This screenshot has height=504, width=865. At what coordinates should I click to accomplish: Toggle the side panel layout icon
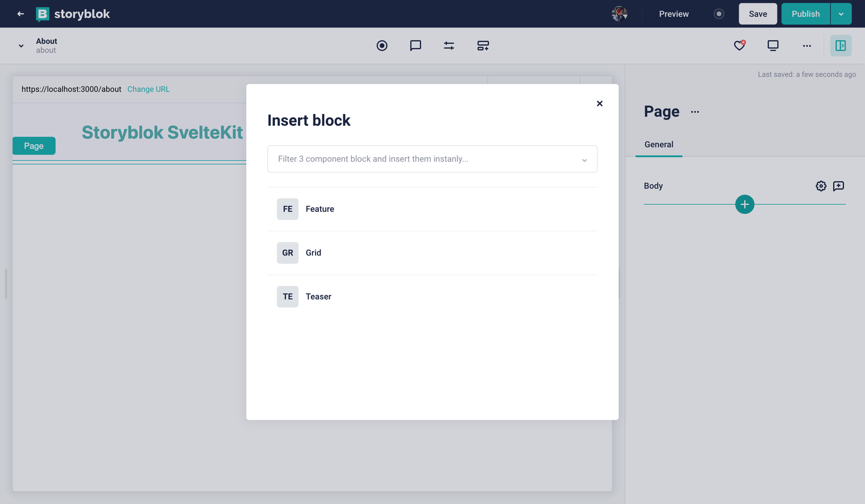[841, 46]
